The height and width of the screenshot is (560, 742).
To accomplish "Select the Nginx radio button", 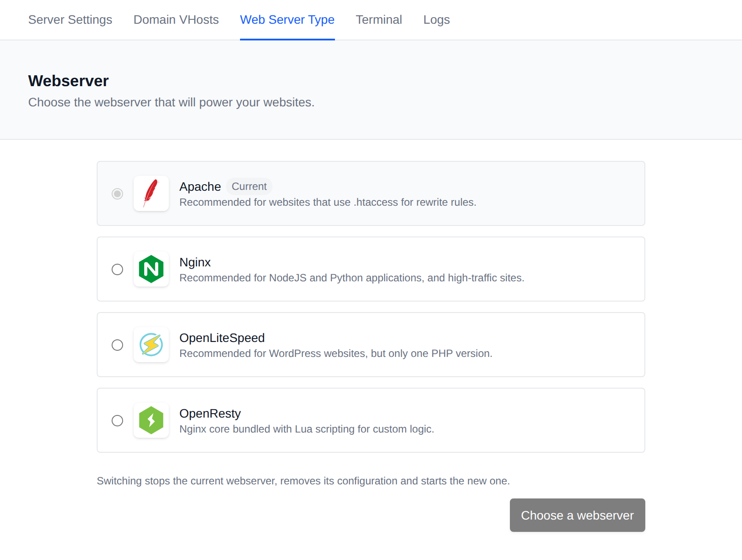I will pos(117,269).
